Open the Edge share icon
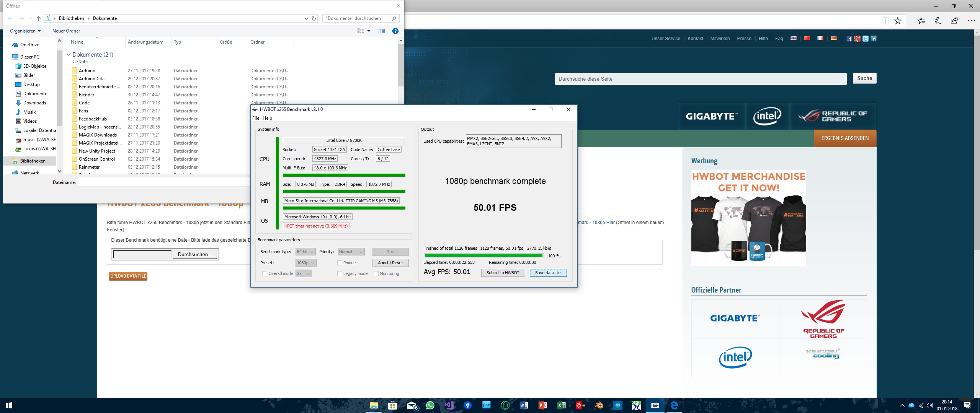The image size is (980, 413). click(x=954, y=21)
